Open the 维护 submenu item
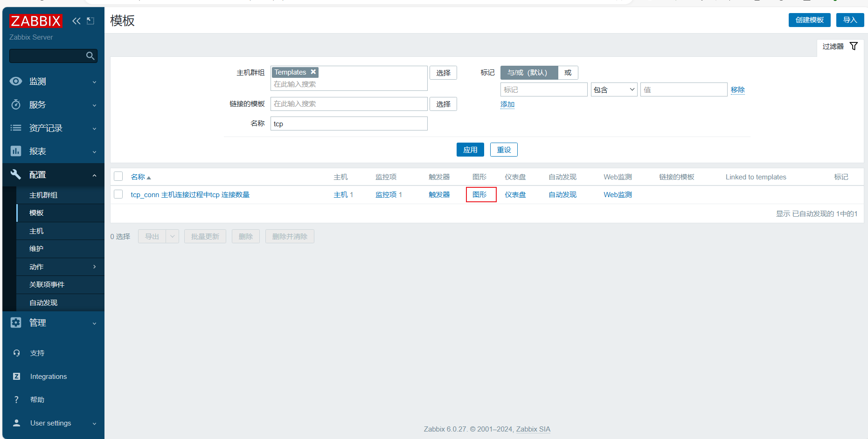868x439 pixels. pos(60,249)
